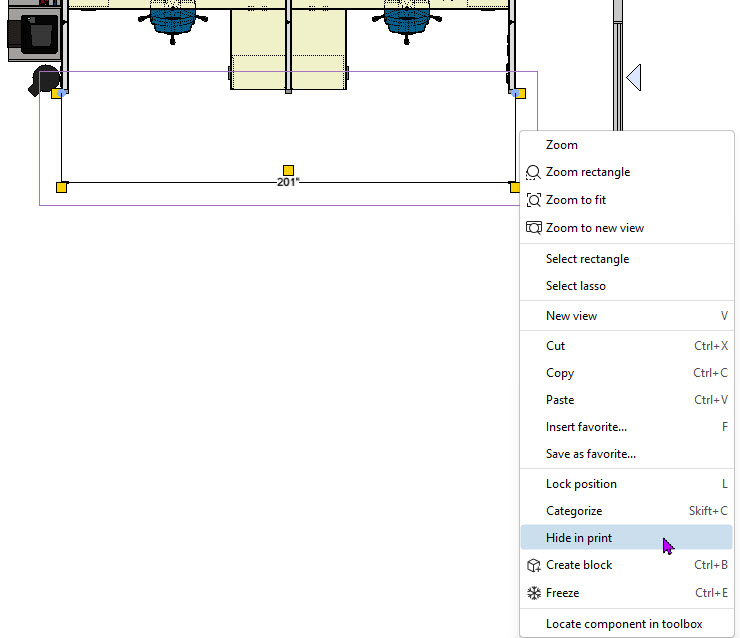Select the left blue office chair

tap(173, 22)
